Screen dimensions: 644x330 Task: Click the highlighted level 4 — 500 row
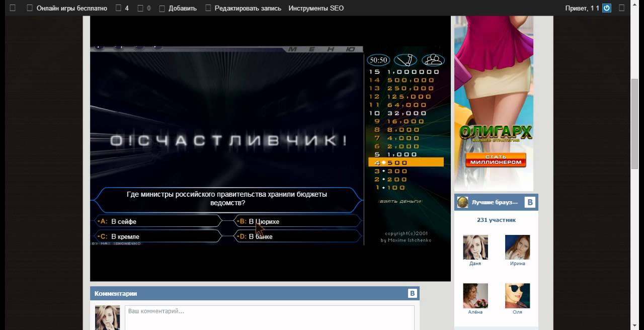click(406, 162)
